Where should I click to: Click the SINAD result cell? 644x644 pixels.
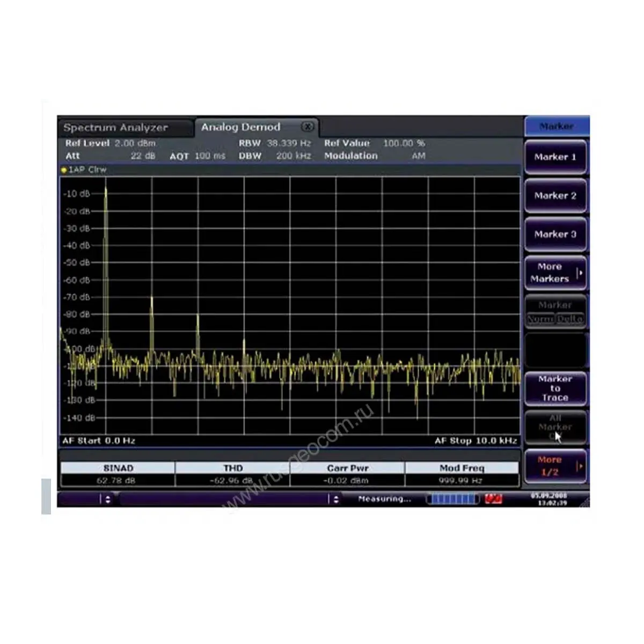pos(117,480)
